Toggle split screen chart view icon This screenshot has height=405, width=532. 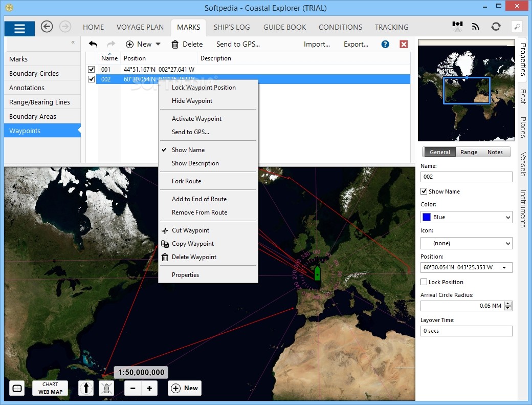tap(17, 389)
